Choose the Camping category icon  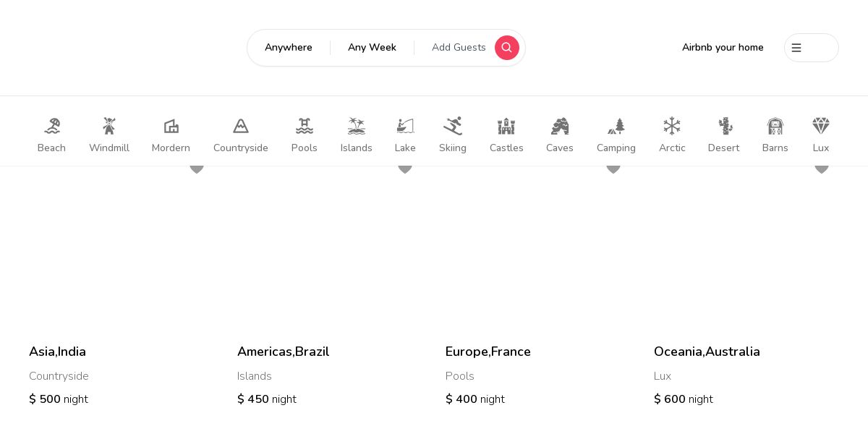coord(616,127)
